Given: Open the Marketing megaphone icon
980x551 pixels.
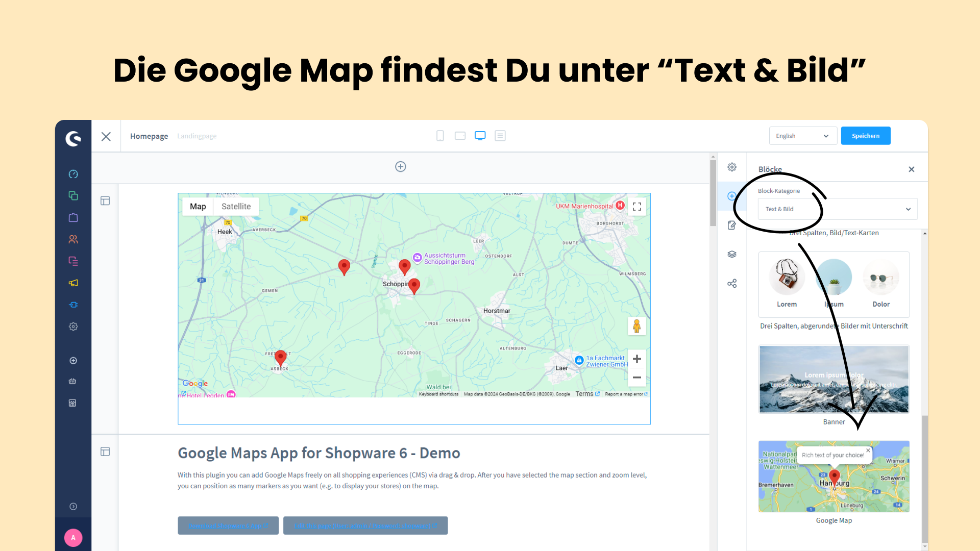Looking at the screenshot, I should (73, 283).
